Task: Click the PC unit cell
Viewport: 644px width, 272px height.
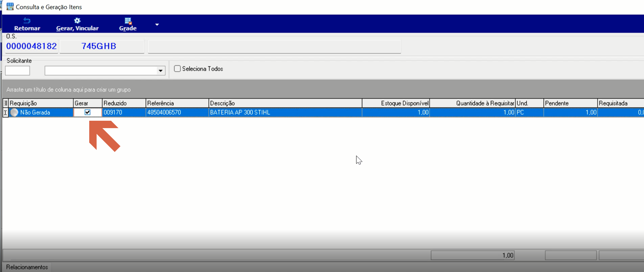Action: coord(529,112)
